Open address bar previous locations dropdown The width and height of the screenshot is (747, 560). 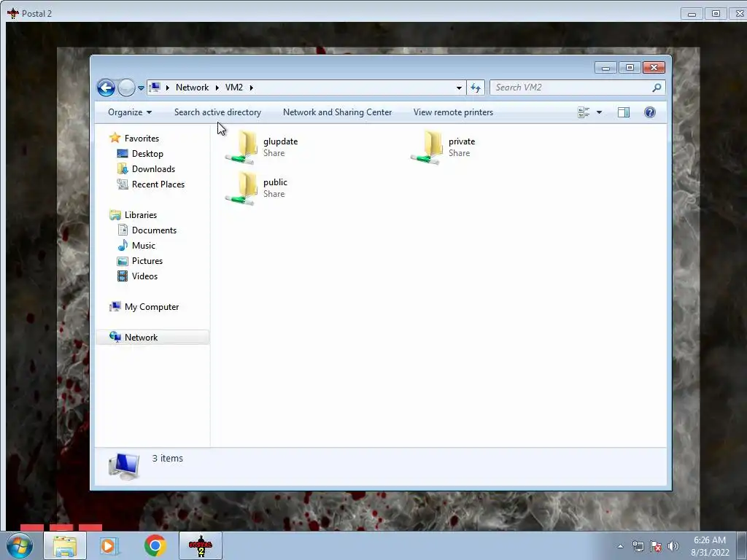click(459, 87)
